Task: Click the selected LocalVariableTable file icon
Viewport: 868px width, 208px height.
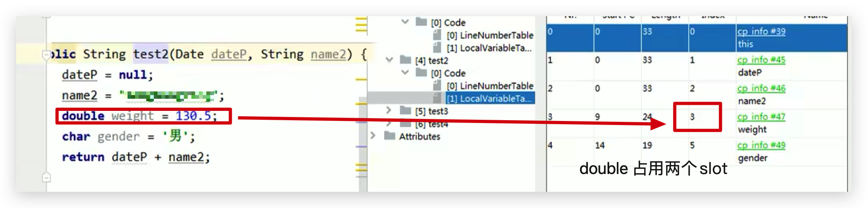Action: point(437,98)
